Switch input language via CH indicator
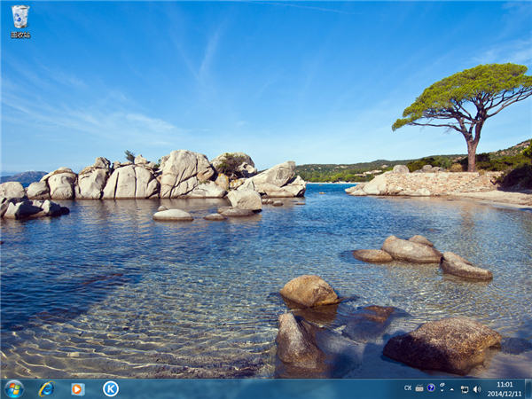532x399 pixels. (408, 388)
